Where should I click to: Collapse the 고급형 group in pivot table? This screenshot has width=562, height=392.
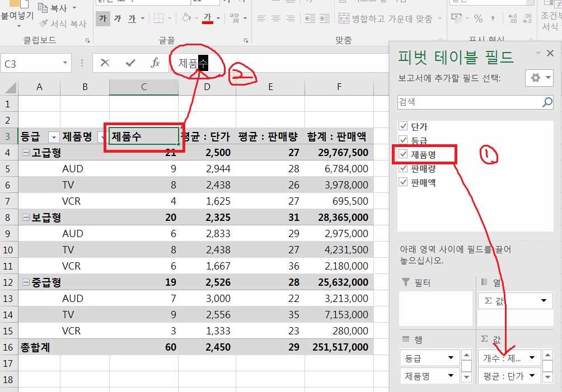click(25, 153)
